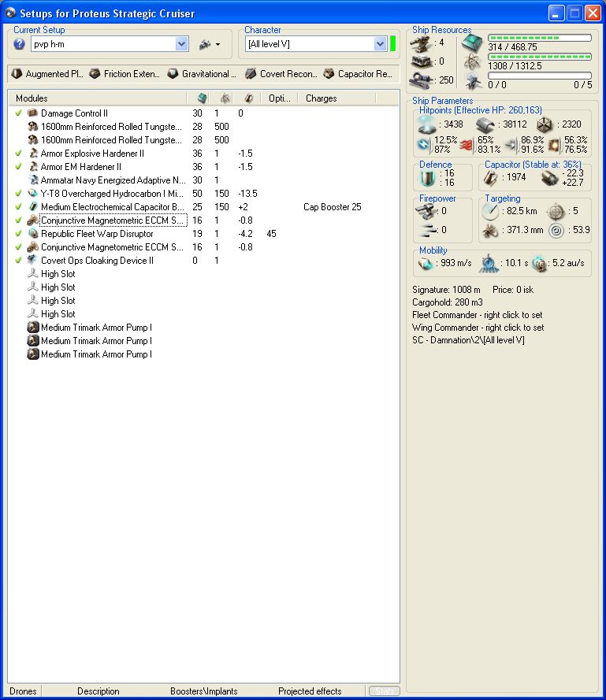Click the max velocity icon showing 993 m/s
606x700 pixels.
tap(426, 264)
